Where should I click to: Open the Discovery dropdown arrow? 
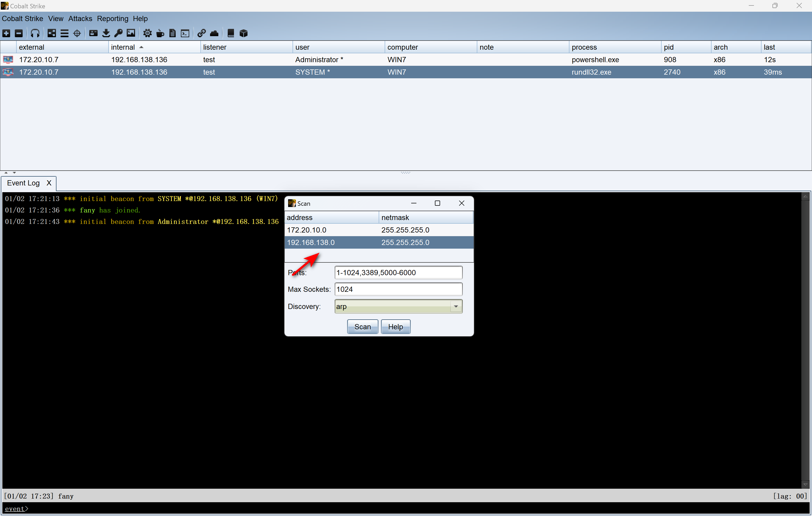tap(455, 306)
